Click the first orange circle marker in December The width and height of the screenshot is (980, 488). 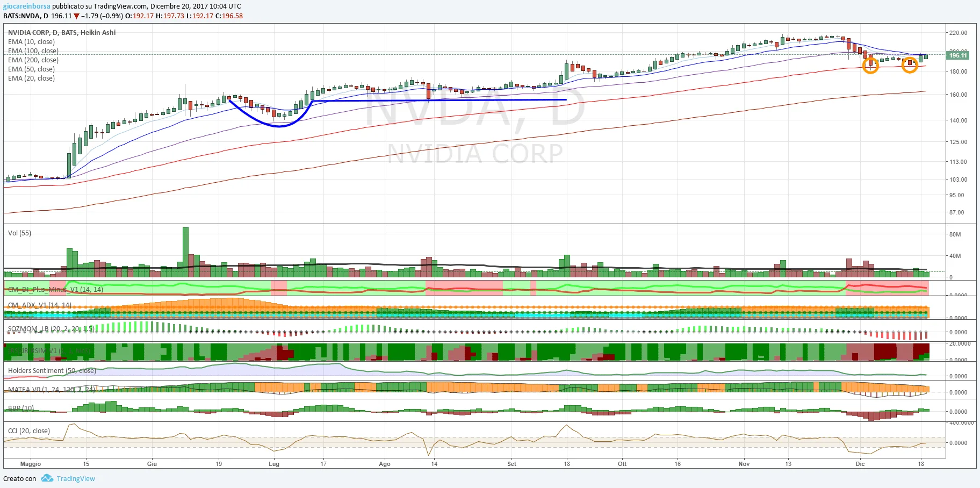(870, 66)
